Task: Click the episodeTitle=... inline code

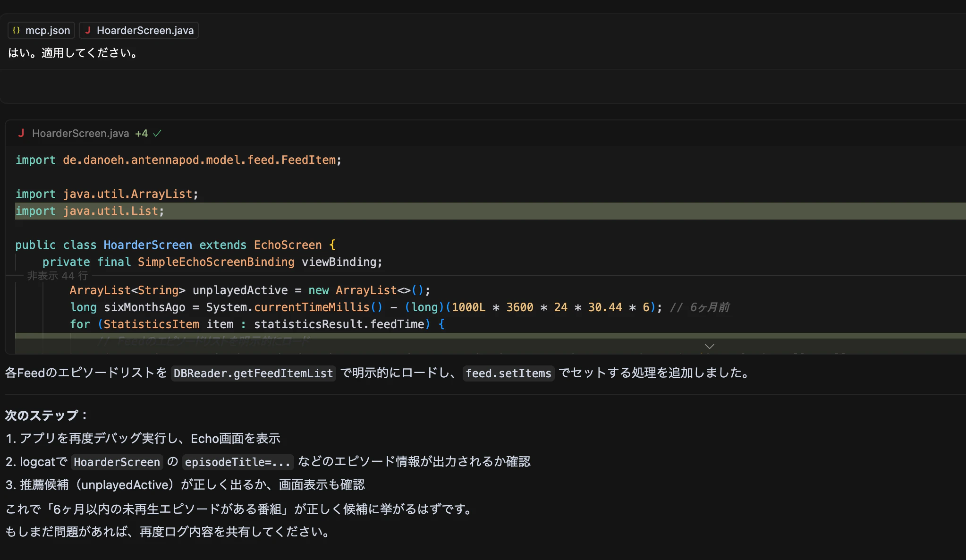Action: (x=238, y=462)
